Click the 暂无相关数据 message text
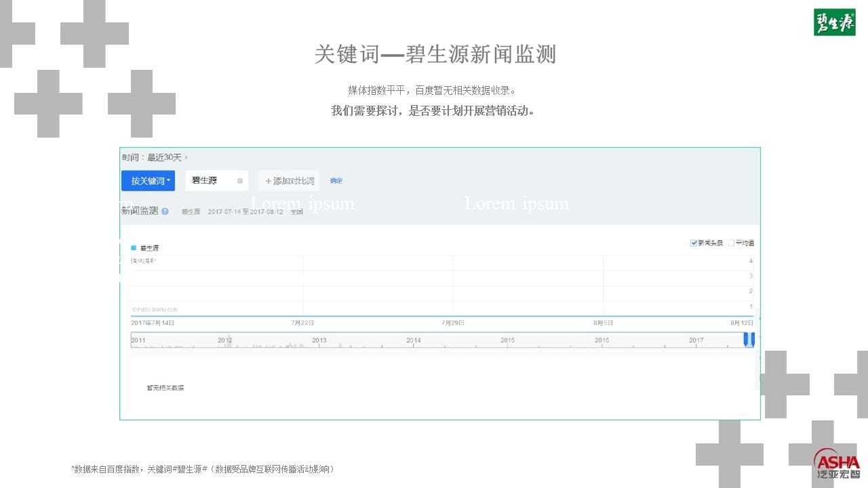 (x=165, y=388)
